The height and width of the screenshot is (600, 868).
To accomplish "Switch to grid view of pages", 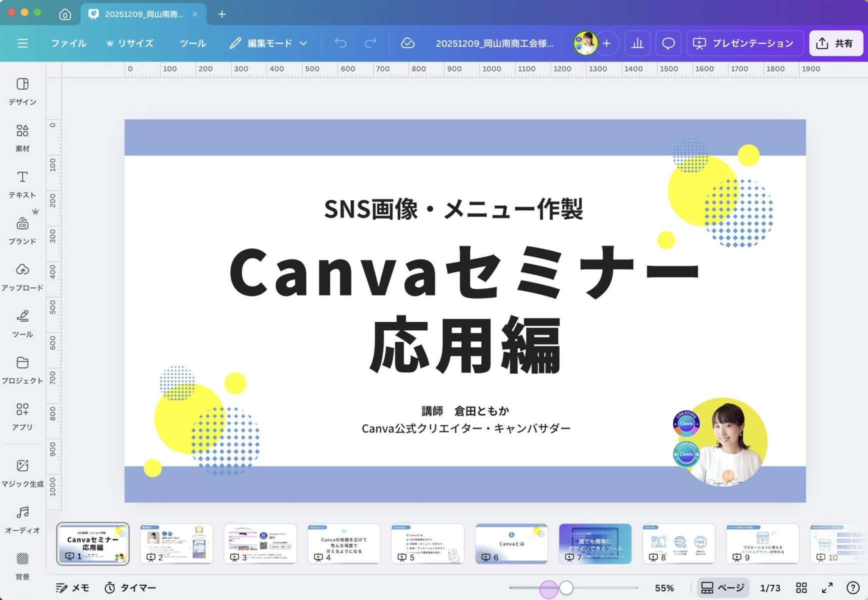I will click(x=801, y=588).
